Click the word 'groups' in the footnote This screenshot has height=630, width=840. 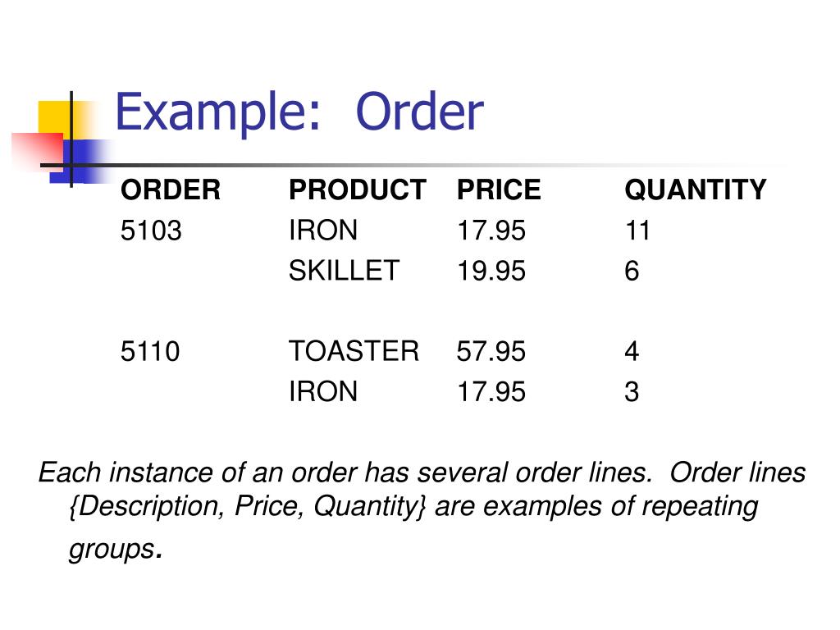pyautogui.click(x=112, y=549)
